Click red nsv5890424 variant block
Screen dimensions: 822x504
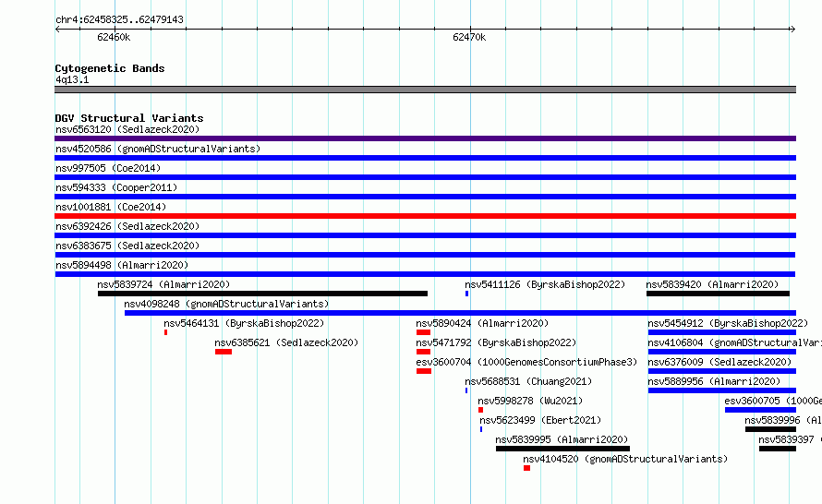[x=424, y=332]
